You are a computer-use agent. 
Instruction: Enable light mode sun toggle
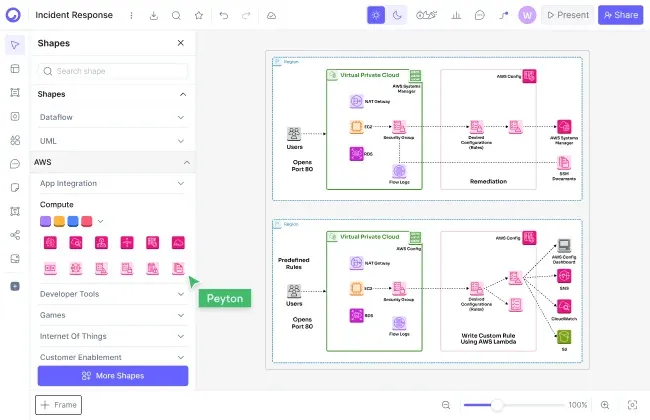tap(376, 15)
